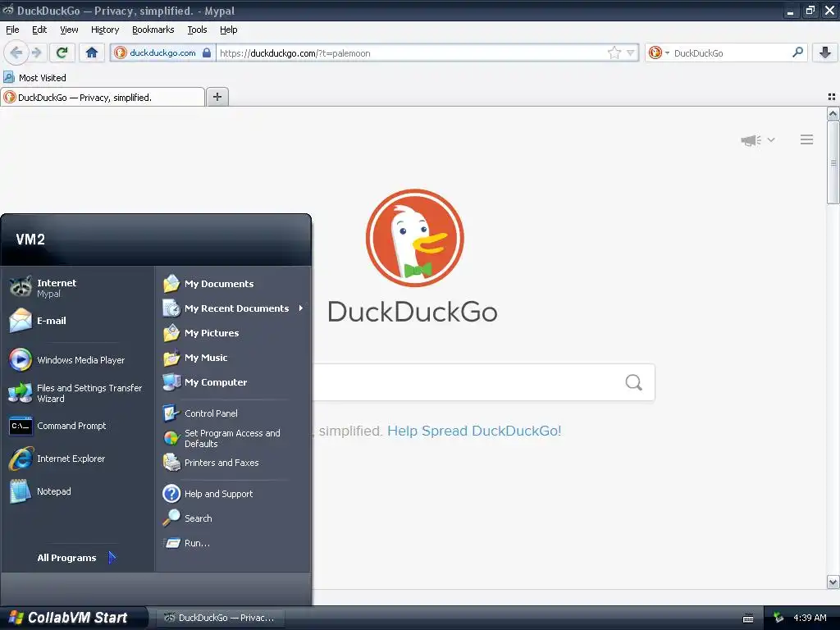Click the padlock site security icon

pyautogui.click(x=207, y=52)
